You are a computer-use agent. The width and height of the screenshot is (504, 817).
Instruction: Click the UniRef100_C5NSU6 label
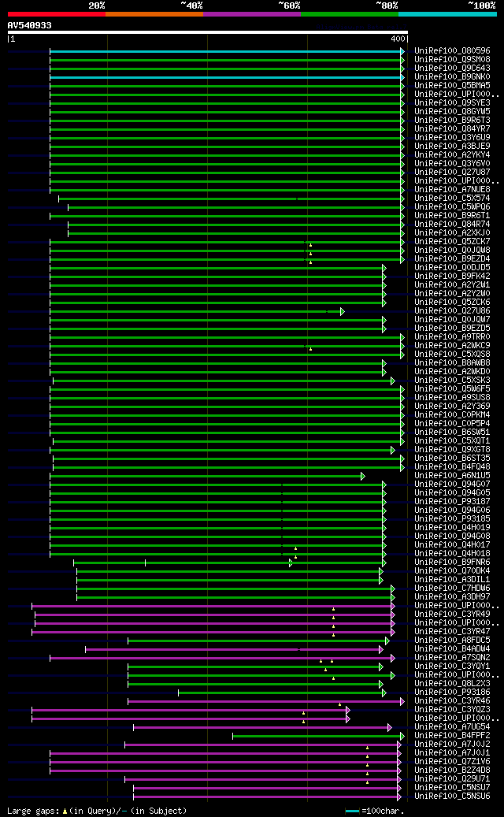click(452, 797)
